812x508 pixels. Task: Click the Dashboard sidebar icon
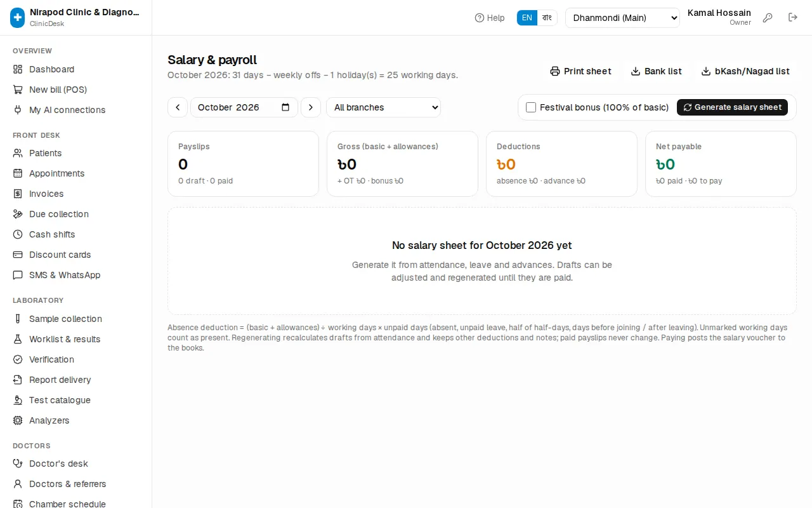(x=18, y=69)
